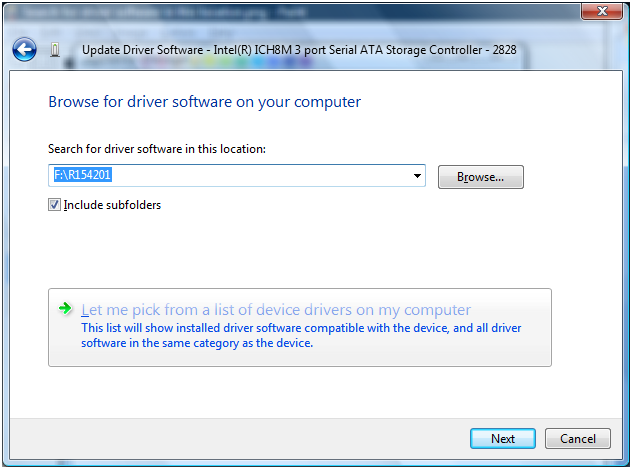Click the green arrow beside Let me pick

66,309
